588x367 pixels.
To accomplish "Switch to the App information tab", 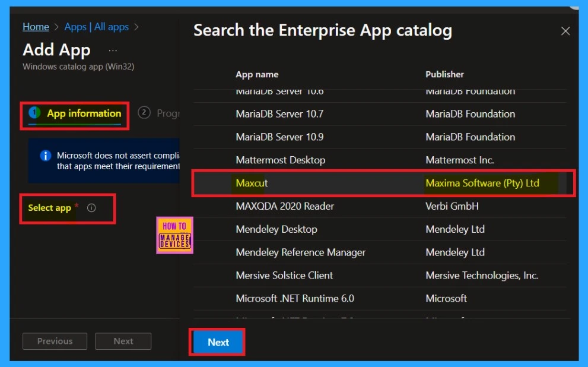I will point(75,113).
